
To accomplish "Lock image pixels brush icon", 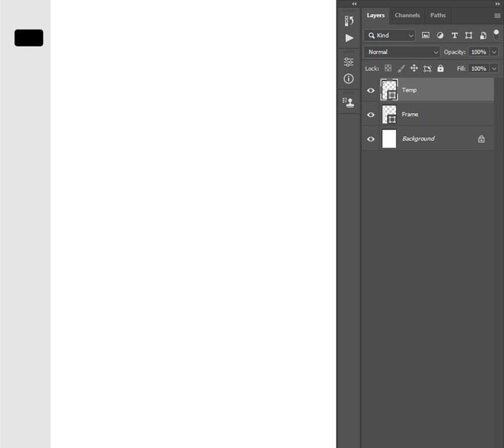I will point(401,68).
